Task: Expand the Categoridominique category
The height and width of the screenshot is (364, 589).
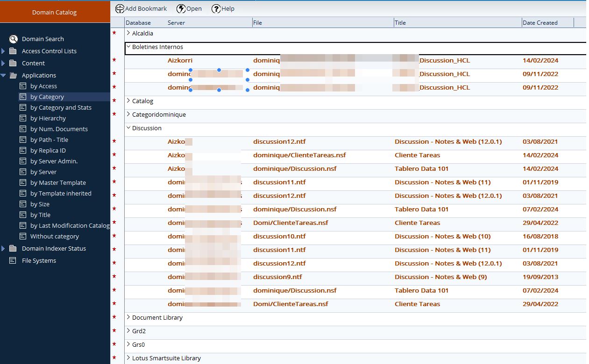Action: pos(128,114)
